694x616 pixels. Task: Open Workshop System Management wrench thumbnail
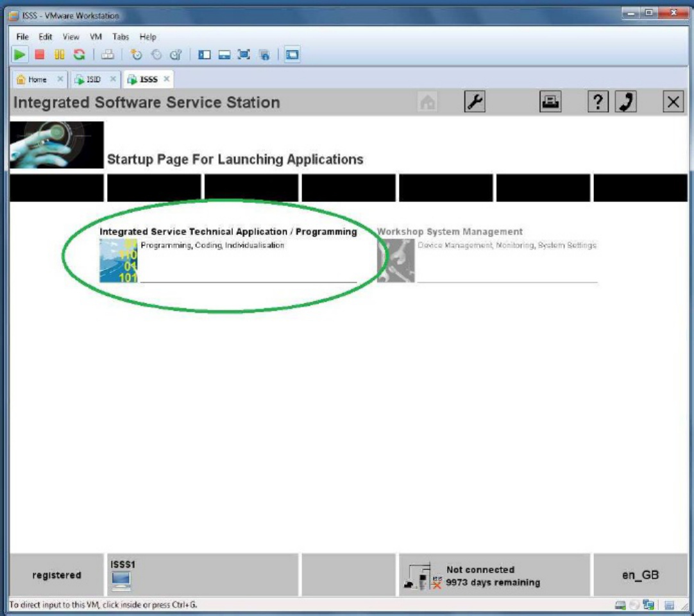click(396, 261)
